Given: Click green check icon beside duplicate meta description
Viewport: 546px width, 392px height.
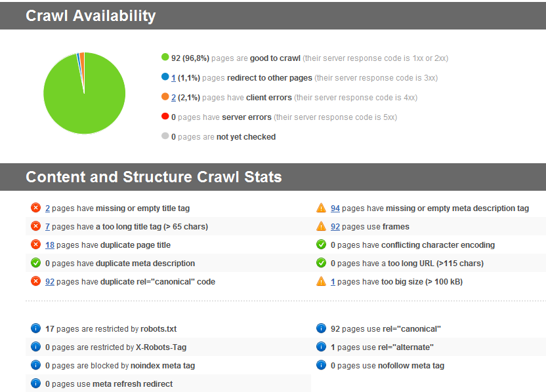Looking at the screenshot, I should [x=36, y=263].
